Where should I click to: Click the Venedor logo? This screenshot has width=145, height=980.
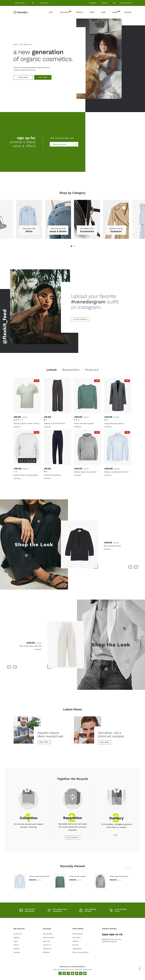pyautogui.click(x=21, y=12)
